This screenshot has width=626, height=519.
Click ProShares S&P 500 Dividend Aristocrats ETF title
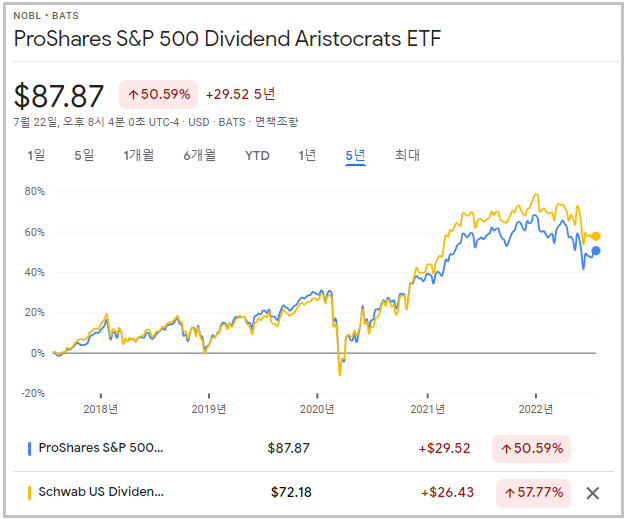pos(227,39)
